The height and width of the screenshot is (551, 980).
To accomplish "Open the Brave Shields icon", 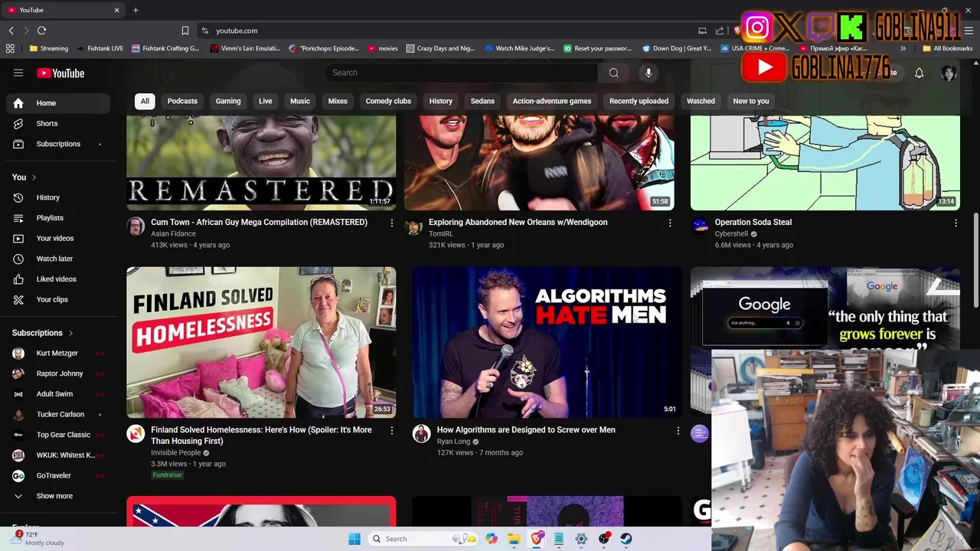I will [x=737, y=31].
